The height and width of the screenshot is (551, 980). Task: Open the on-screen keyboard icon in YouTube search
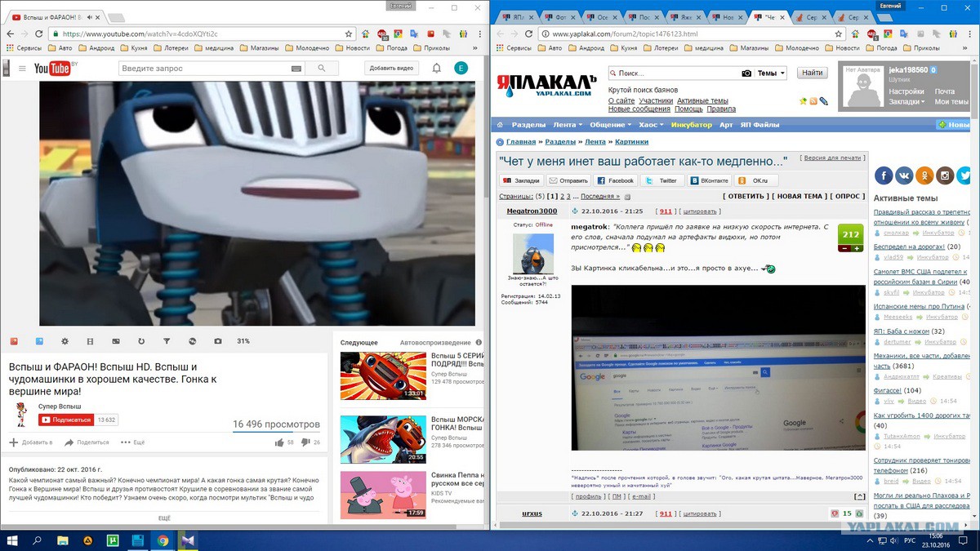[x=295, y=69]
